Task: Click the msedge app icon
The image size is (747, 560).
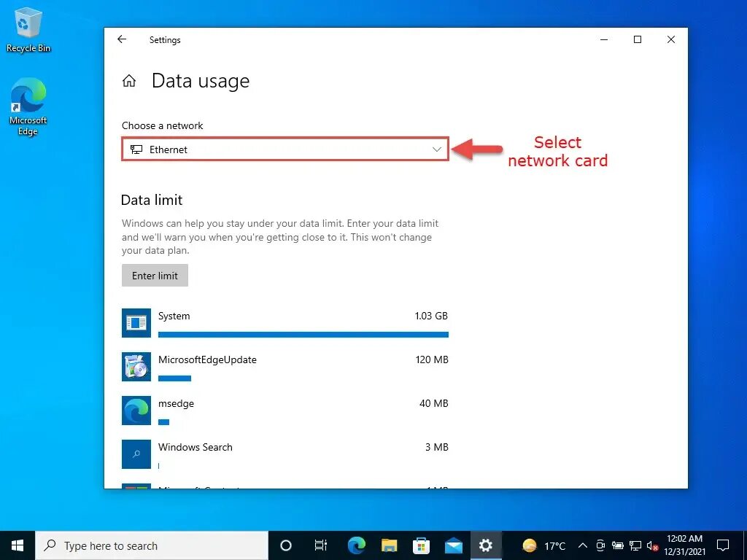Action: (136, 411)
